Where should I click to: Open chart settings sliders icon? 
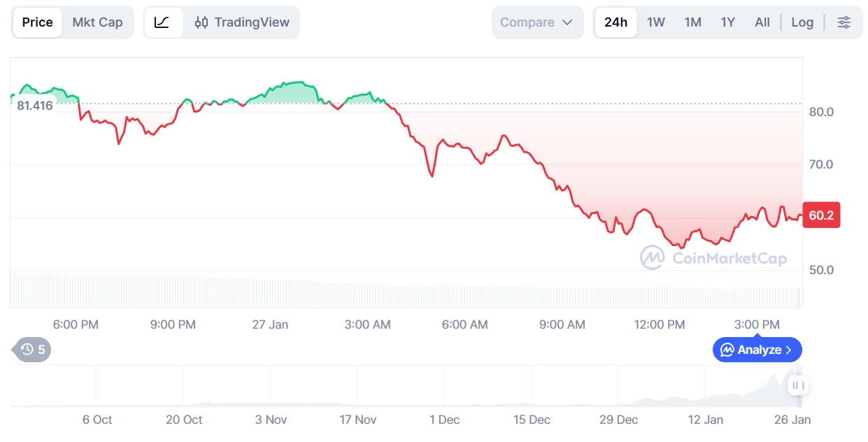click(844, 22)
